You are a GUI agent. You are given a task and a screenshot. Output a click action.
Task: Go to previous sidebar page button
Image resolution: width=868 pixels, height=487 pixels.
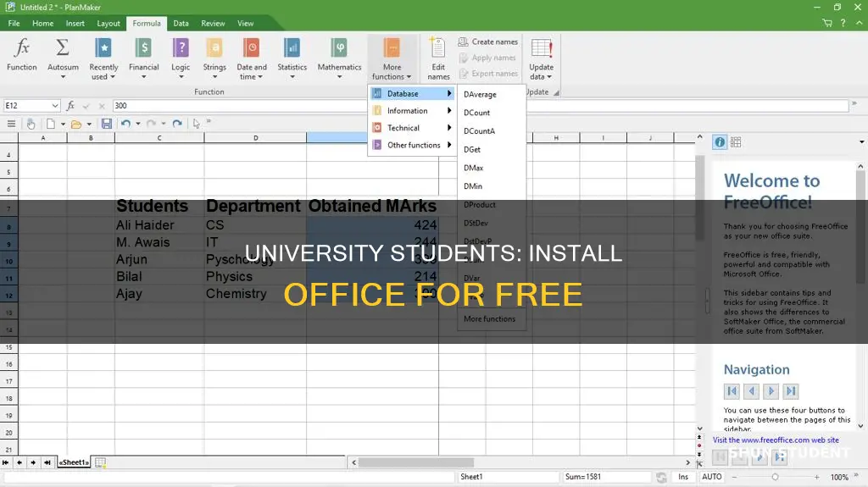click(x=751, y=391)
